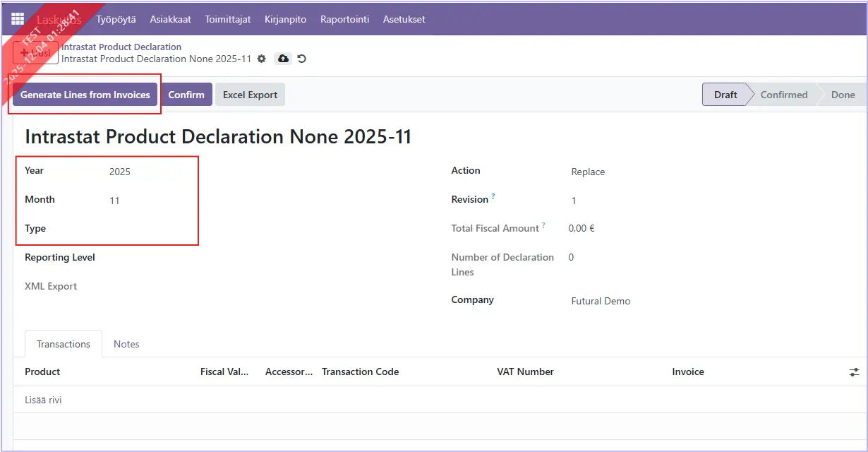Switch to the Notes tab

126,344
